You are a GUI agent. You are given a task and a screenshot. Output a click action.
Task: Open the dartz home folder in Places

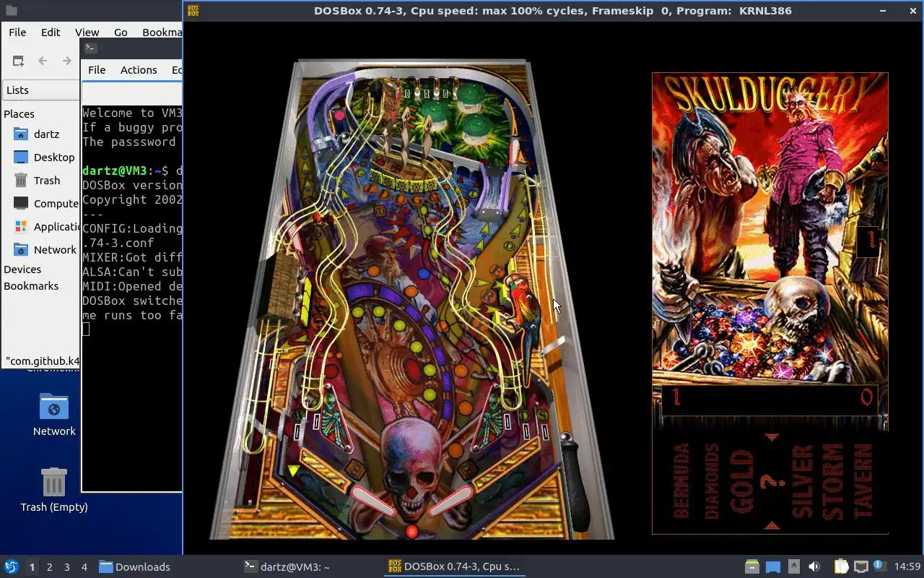click(x=40, y=134)
